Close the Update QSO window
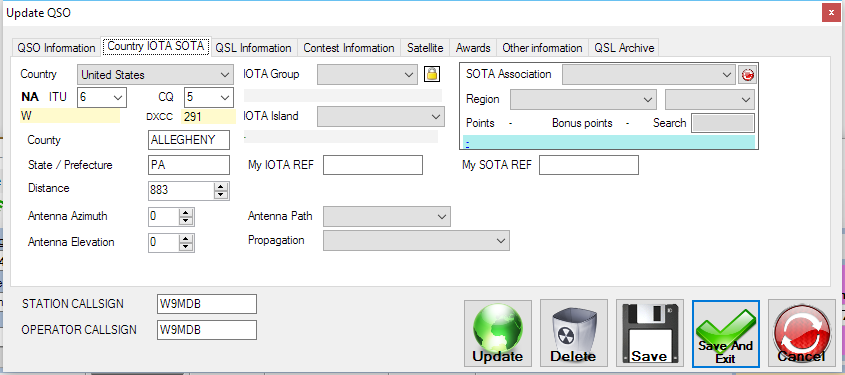The height and width of the screenshot is (375, 845). 832,13
